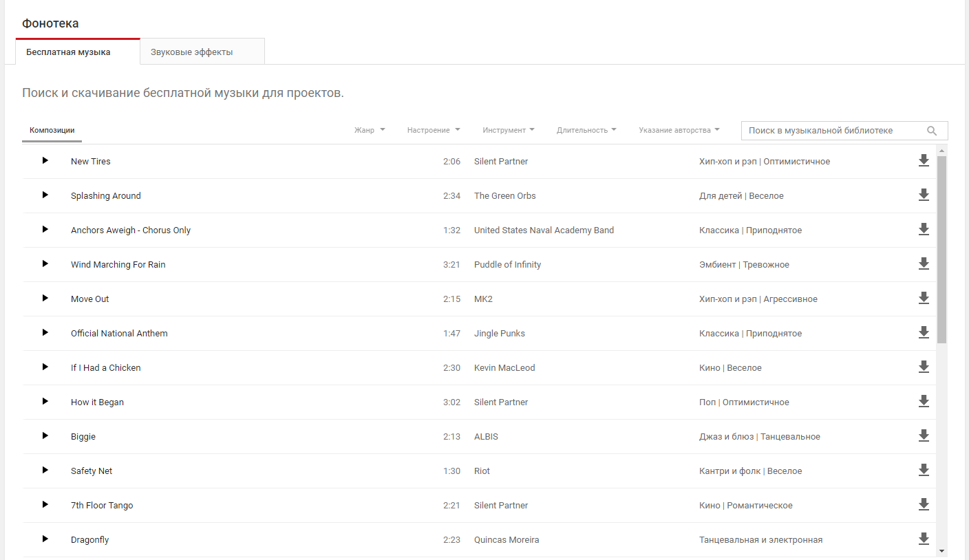Download the Biggie track
969x560 pixels.
[924, 435]
